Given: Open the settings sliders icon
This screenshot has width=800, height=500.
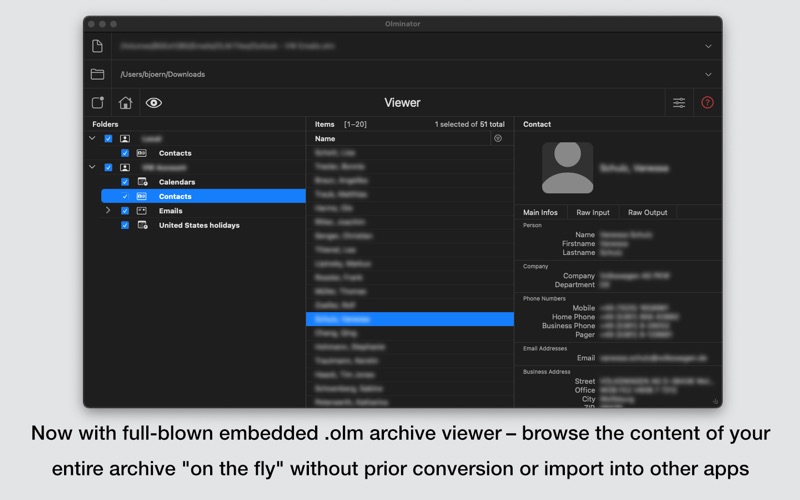Looking at the screenshot, I should tap(679, 103).
